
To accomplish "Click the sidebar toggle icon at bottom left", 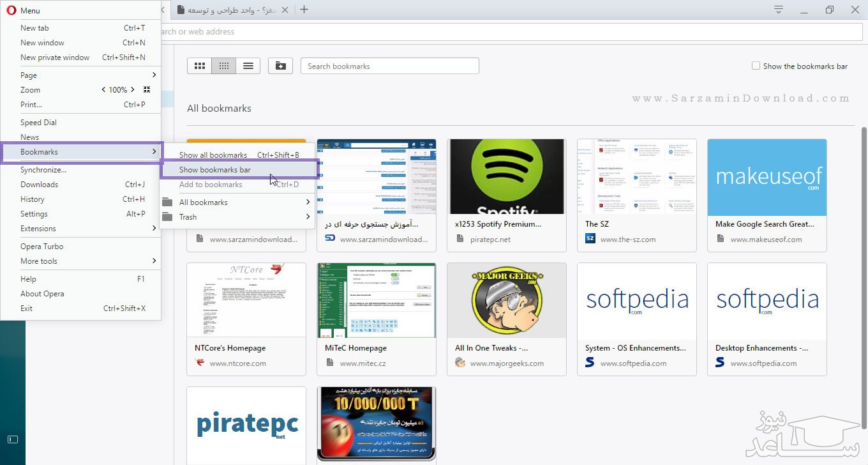I will [13, 439].
